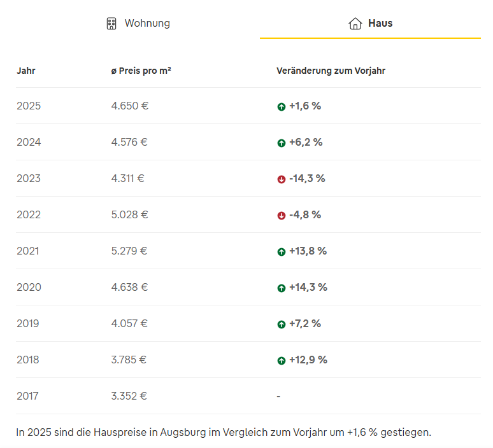This screenshot has height=448, width=493.
Task: Click green up arrow for 2021
Action: 281,252
